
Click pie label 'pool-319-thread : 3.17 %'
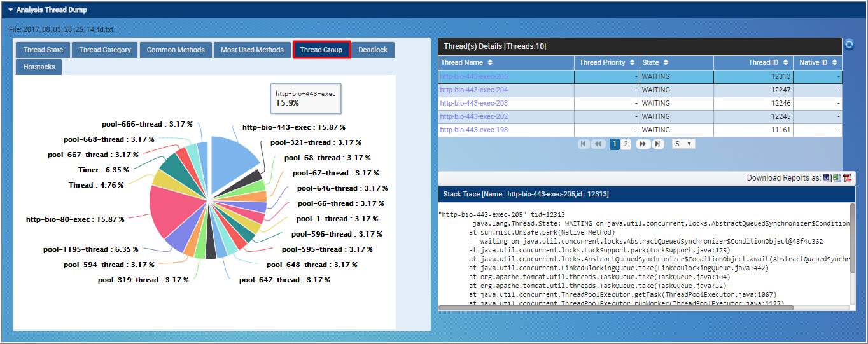tap(143, 280)
